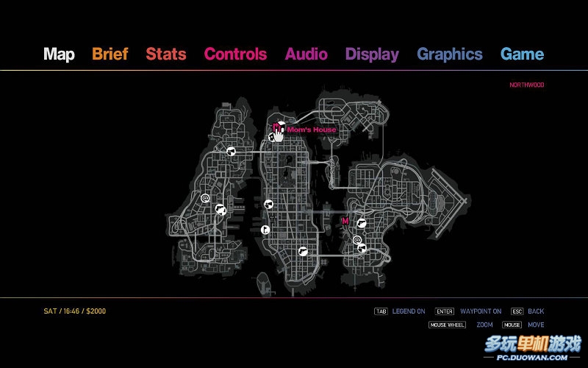588x368 pixels.
Task: Toggle the Legend On option
Action: click(408, 311)
